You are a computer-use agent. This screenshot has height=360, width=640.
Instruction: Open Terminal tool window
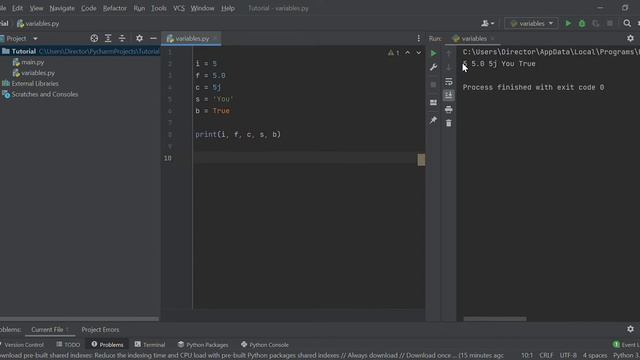pyautogui.click(x=150, y=345)
